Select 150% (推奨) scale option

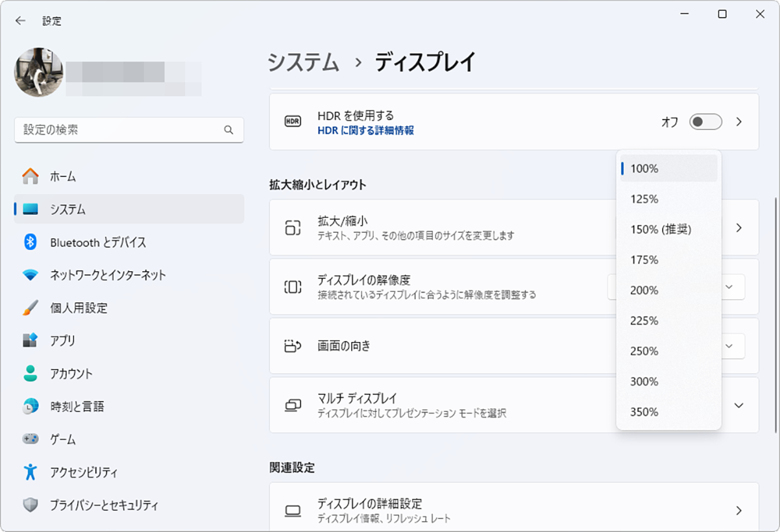pyautogui.click(x=660, y=230)
